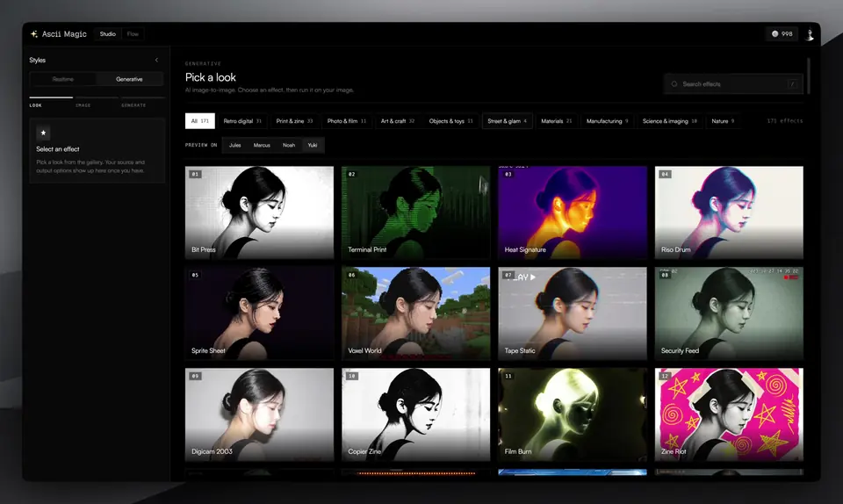843x504 pixels.
Task: Click the star icon above Select an effect
Action: click(44, 133)
